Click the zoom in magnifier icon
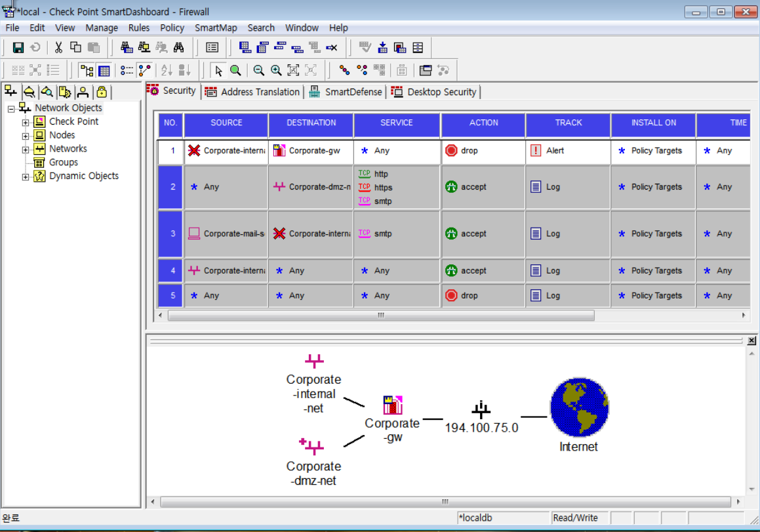The image size is (760, 532). (x=276, y=70)
